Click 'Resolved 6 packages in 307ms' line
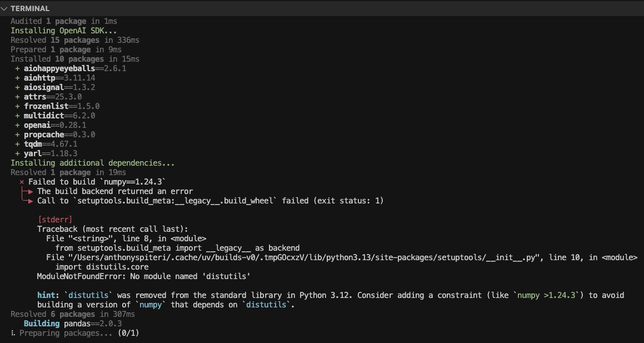Image resolution: width=644 pixels, height=343 pixels. click(x=73, y=314)
